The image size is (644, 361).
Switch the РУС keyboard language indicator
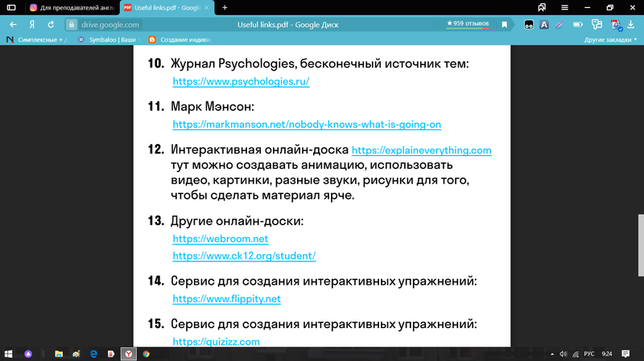coord(588,353)
